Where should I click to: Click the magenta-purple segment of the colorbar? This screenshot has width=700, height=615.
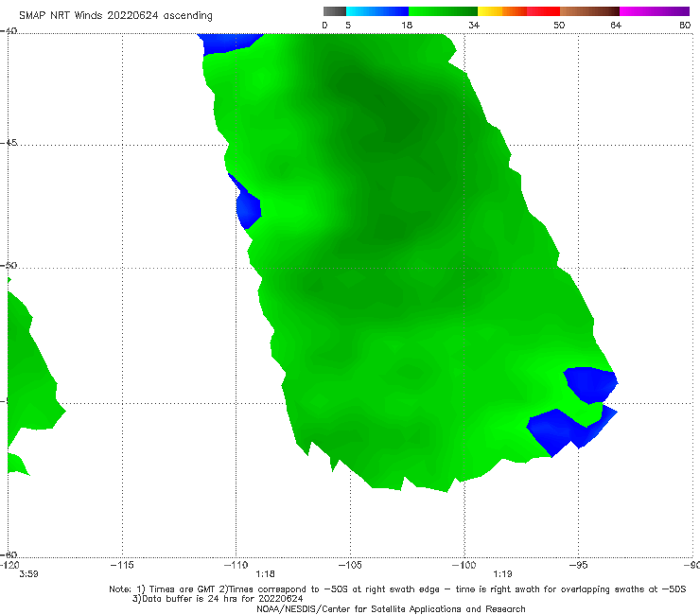click(x=655, y=11)
